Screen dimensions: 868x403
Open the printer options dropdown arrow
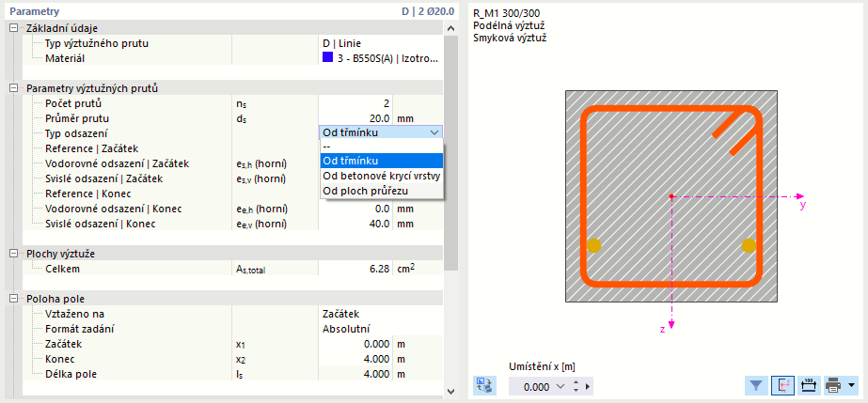851,385
